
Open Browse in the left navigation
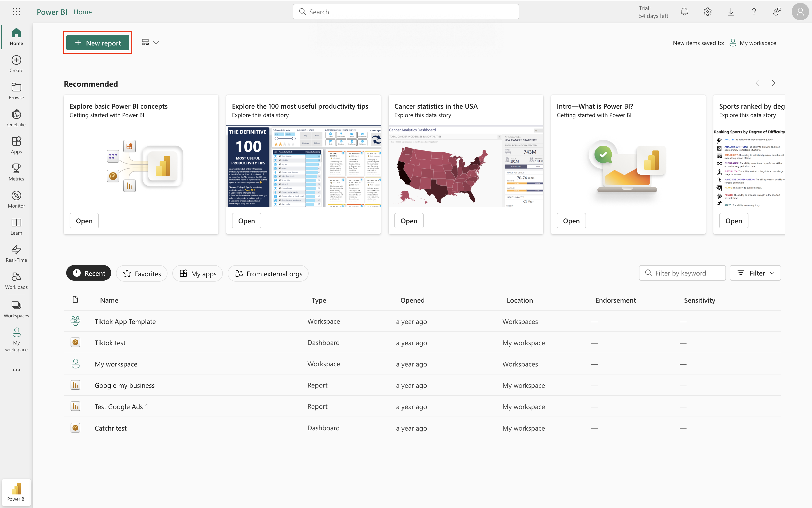[16, 91]
